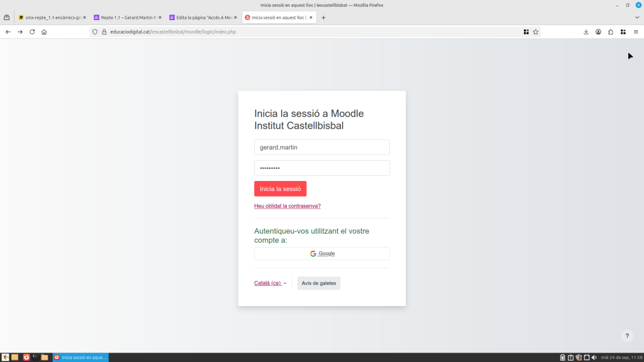Click the Avís de galetes button
The width and height of the screenshot is (644, 362).
[319, 283]
